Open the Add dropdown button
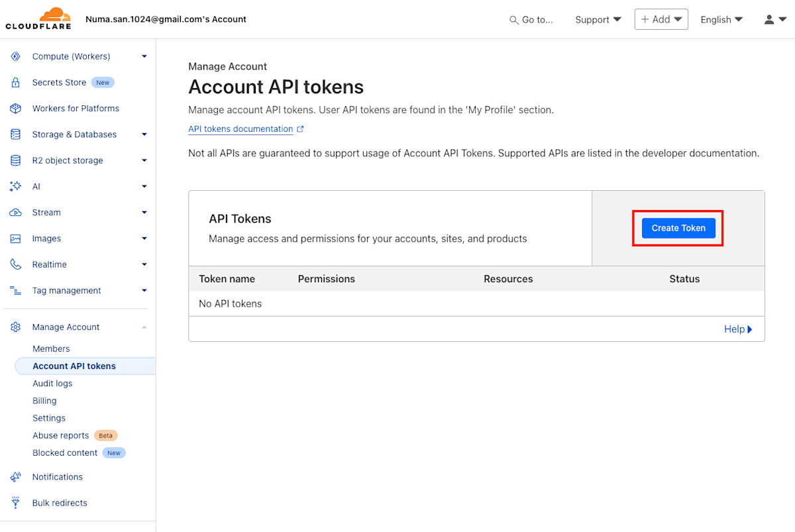This screenshot has height=532, width=795. pos(661,19)
